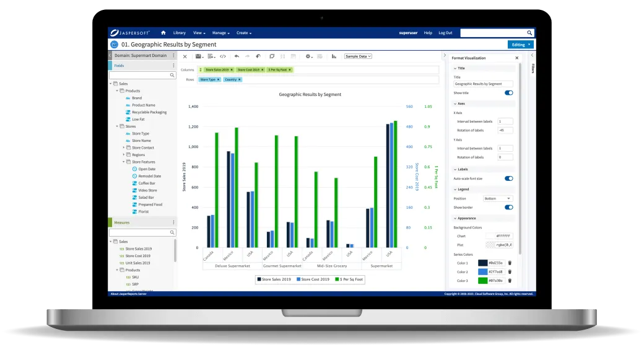Click Color 1 dark navy swatch

click(482, 263)
